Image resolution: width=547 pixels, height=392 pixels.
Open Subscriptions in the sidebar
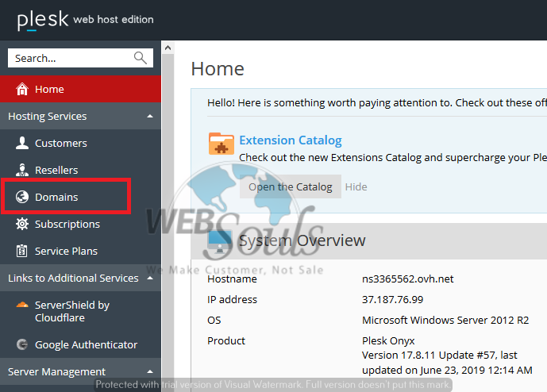pos(81,224)
